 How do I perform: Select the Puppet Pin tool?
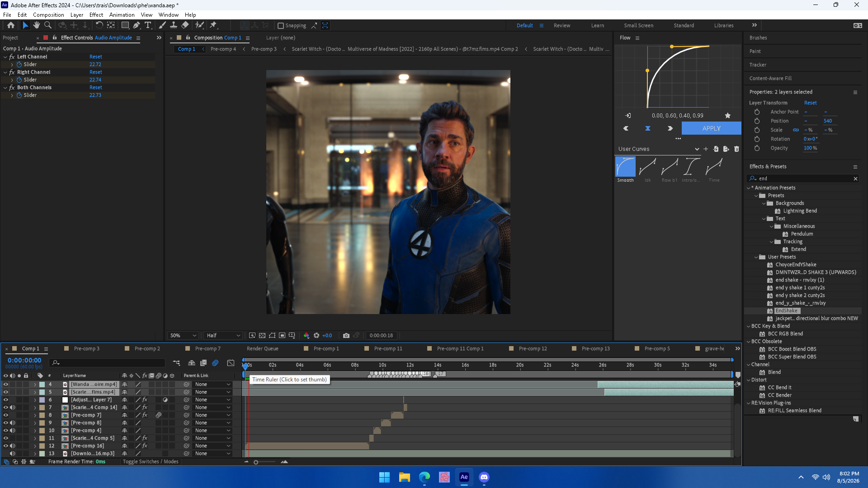pyautogui.click(x=213, y=25)
